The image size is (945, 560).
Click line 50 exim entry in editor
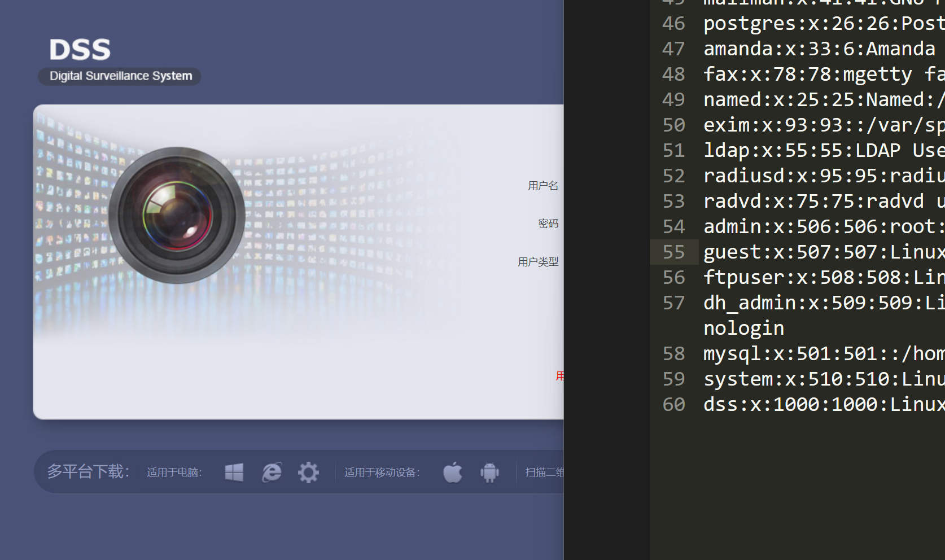824,125
